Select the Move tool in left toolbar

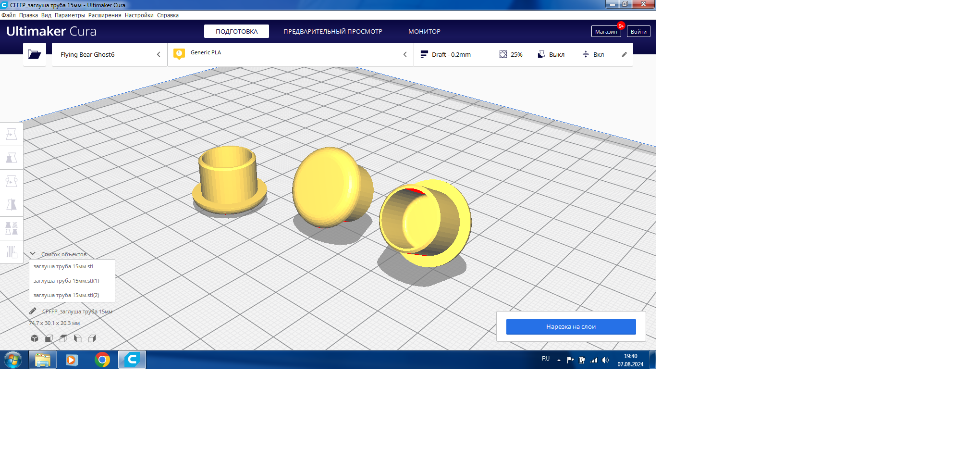click(12, 134)
